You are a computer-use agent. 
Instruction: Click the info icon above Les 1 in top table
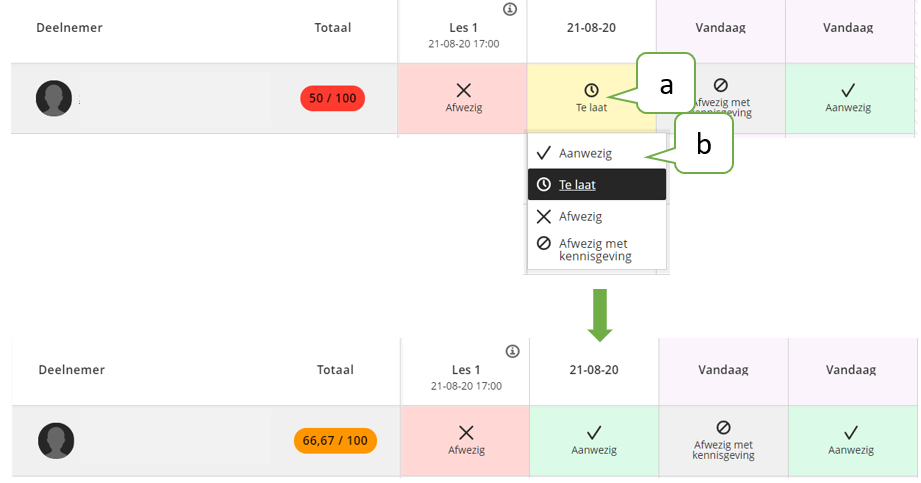pyautogui.click(x=510, y=9)
